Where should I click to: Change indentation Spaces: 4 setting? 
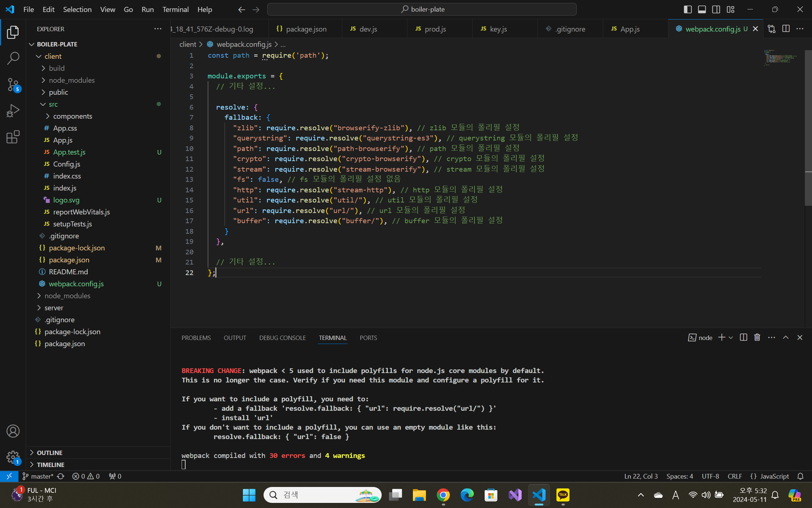680,476
